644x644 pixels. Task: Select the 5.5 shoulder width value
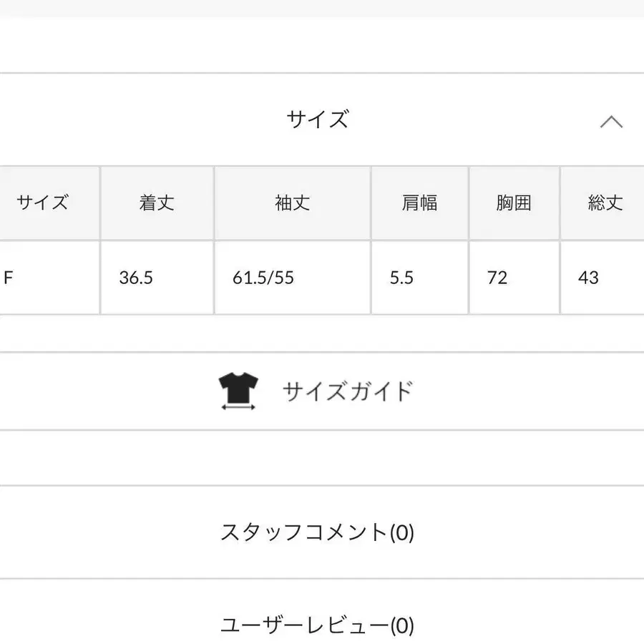[x=401, y=278]
